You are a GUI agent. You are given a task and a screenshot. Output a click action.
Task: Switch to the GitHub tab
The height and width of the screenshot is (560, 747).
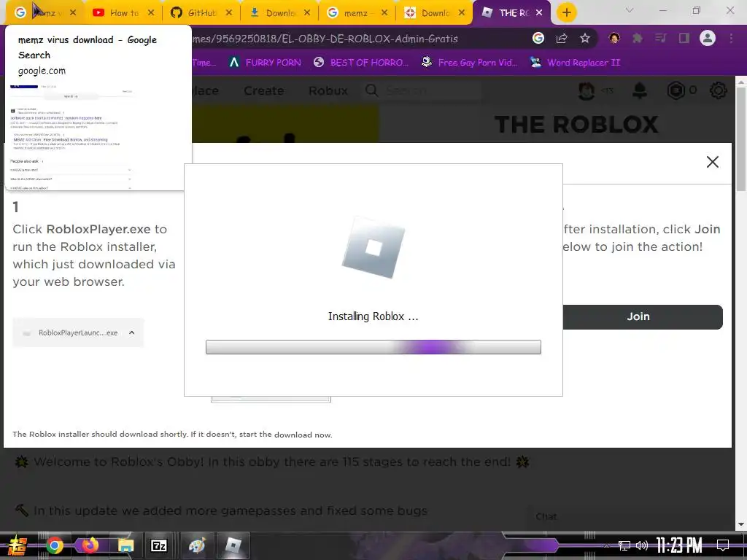tap(196, 13)
